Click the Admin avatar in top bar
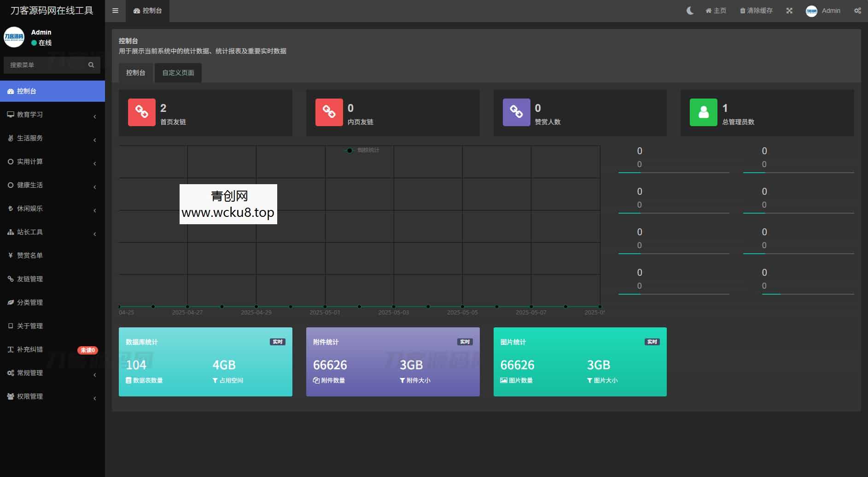868x477 pixels. 811,11
